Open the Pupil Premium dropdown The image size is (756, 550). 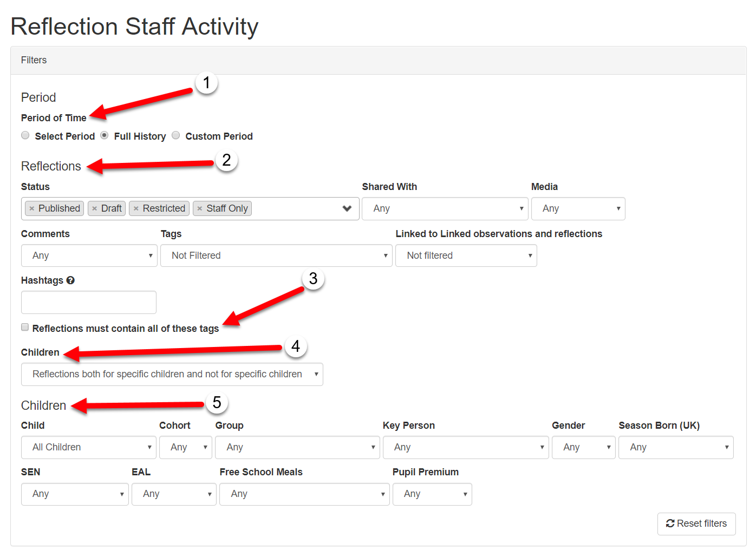point(432,494)
